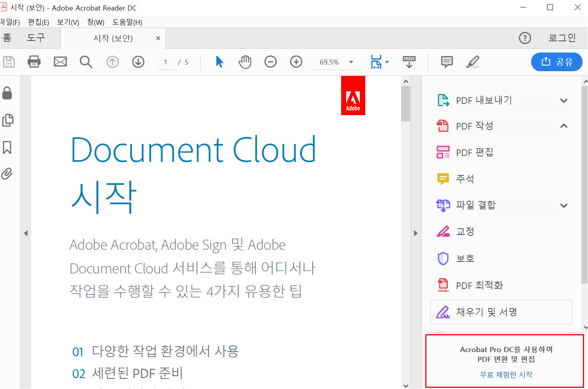
Task: Open the security lock panel
Action: [x=7, y=93]
